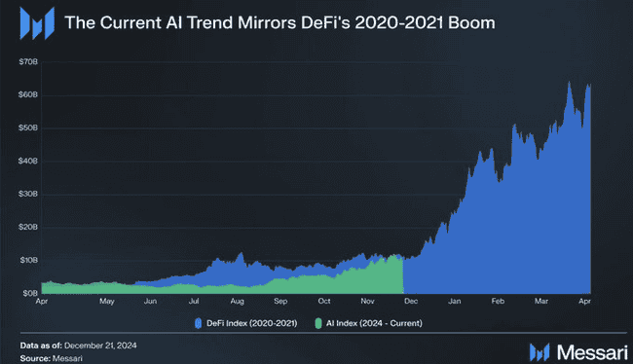
Task: Click the Jun x-axis label
Action: [150, 302]
